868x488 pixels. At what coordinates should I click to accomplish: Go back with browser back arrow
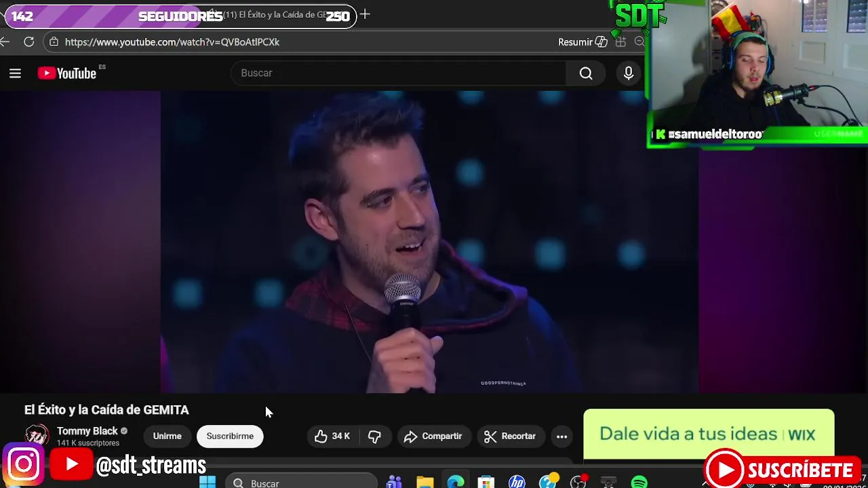point(5,42)
